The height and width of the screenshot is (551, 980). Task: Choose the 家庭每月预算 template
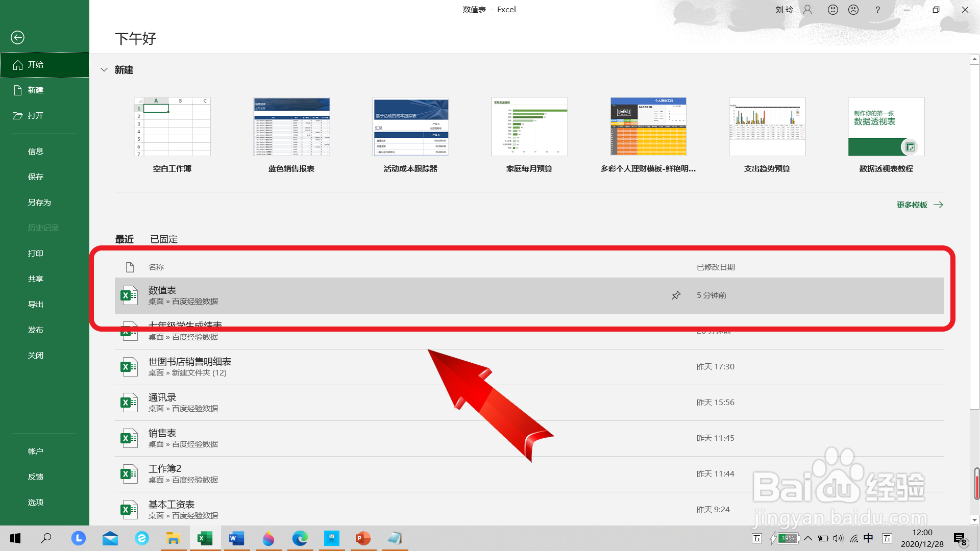click(529, 127)
